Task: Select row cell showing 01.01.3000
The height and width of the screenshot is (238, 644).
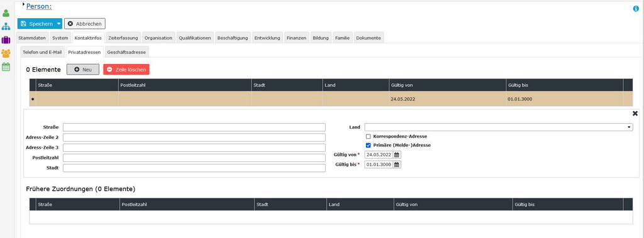Action: [x=564, y=99]
